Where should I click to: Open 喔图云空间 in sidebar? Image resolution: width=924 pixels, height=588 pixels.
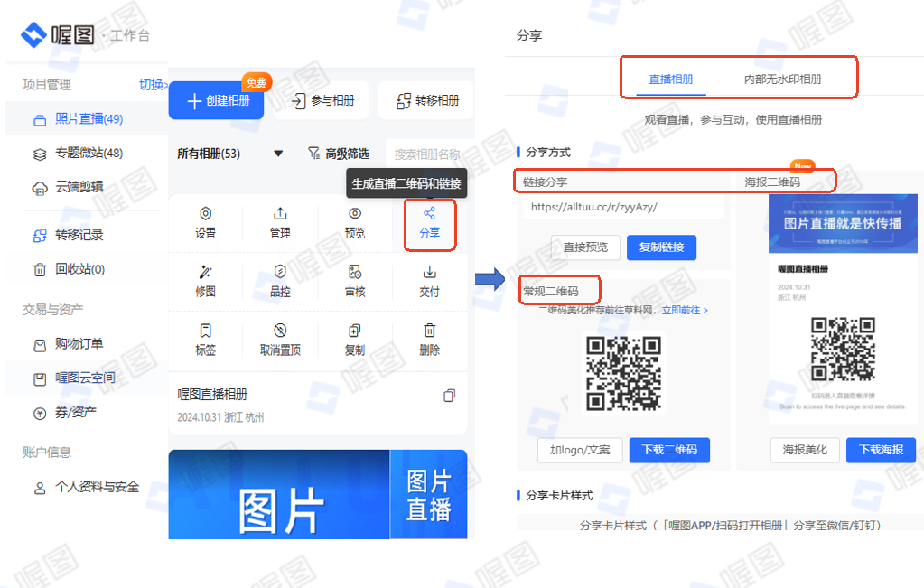pyautogui.click(x=88, y=378)
